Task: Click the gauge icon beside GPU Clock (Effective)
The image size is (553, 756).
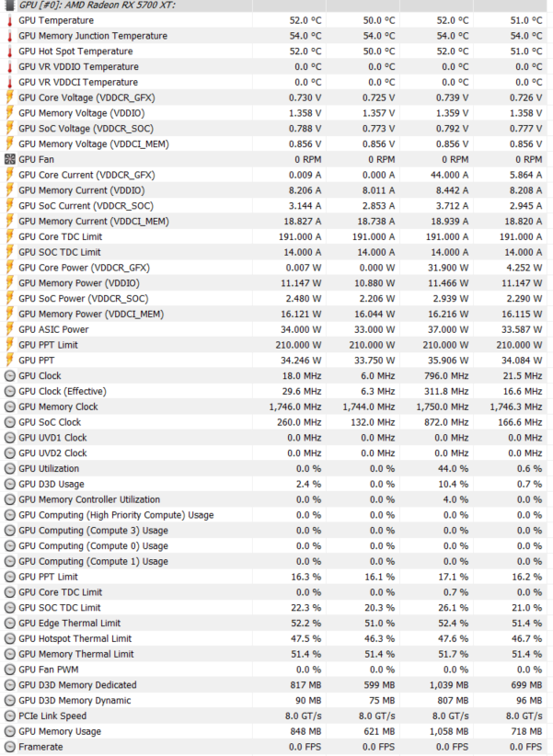Action: point(9,392)
